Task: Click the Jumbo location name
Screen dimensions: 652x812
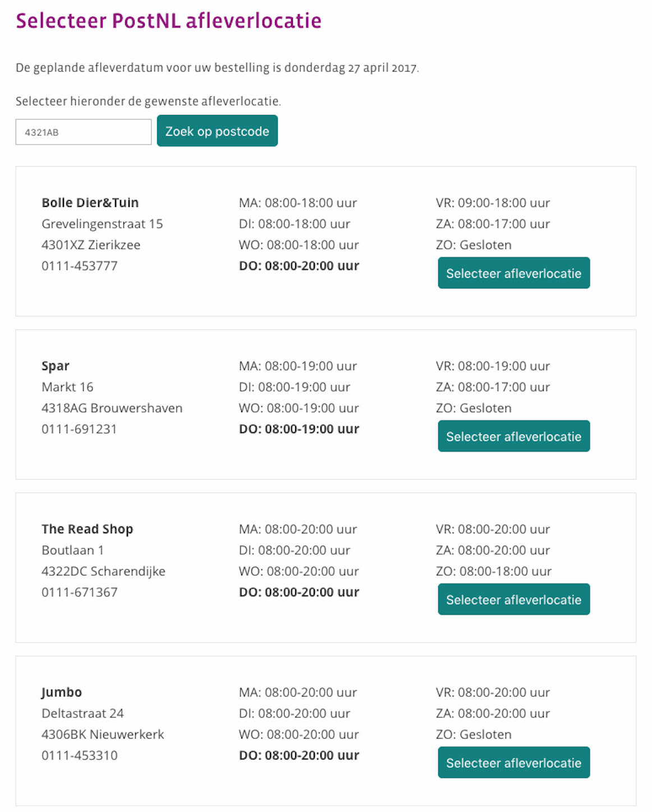Action: coord(62,693)
